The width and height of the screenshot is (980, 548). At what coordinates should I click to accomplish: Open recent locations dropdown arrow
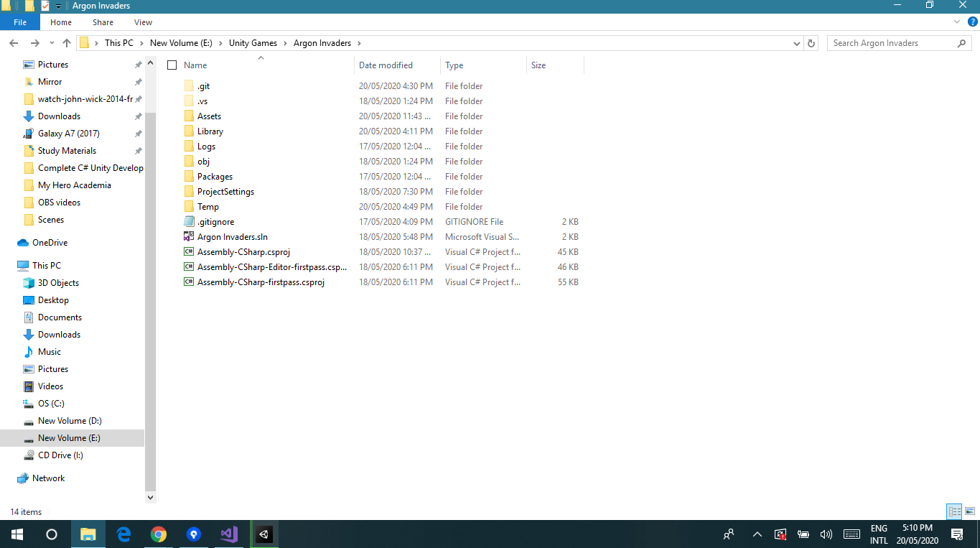point(51,43)
